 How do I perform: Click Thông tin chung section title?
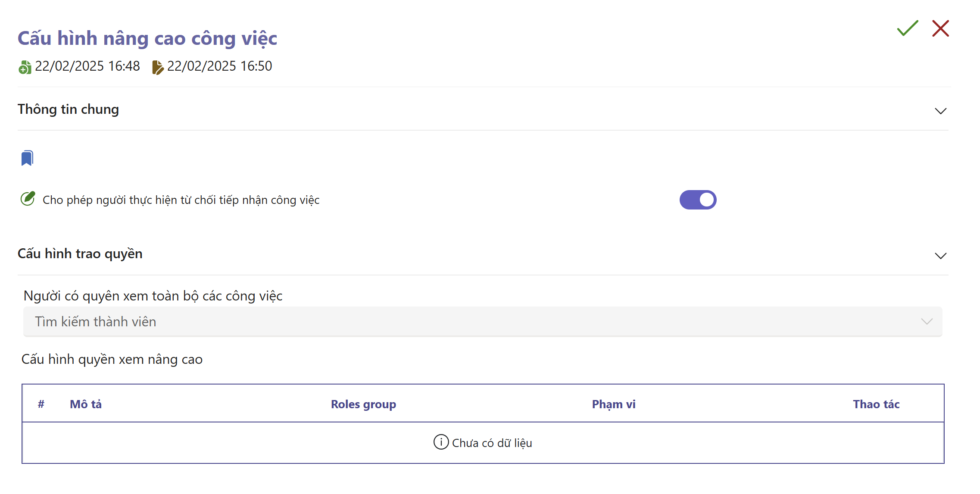68,109
